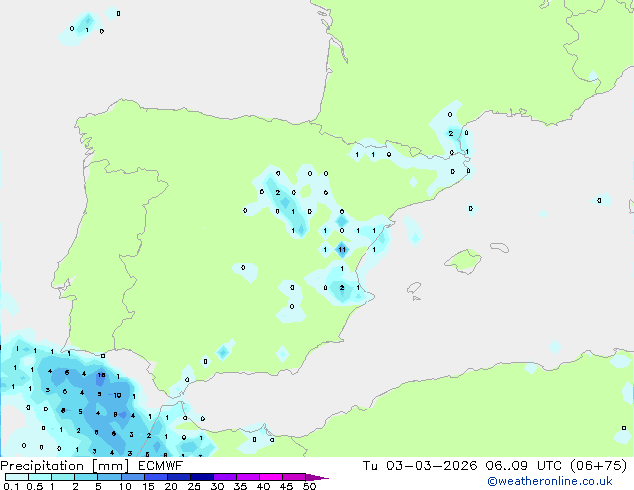Click the Mallorca island outline
This screenshot has width=634, height=490.
point(463,262)
